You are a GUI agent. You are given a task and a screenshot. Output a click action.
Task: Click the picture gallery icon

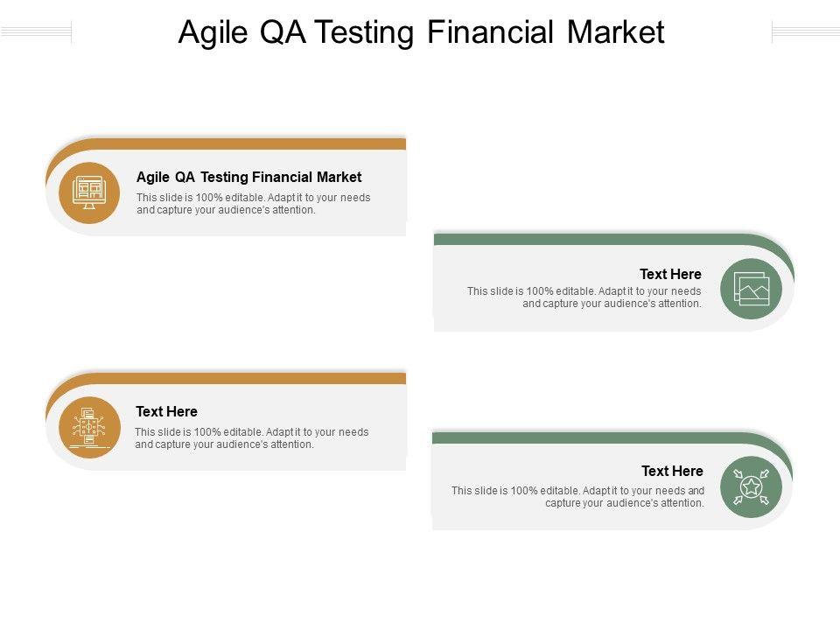tap(751, 289)
